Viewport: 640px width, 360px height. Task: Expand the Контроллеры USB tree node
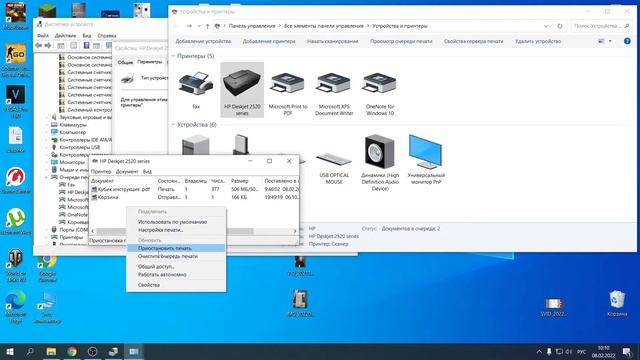47,147
